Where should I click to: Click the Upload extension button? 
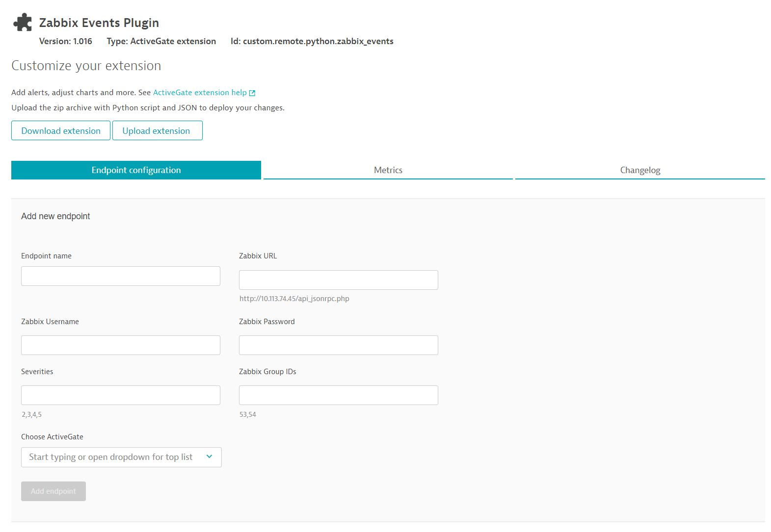pos(157,130)
